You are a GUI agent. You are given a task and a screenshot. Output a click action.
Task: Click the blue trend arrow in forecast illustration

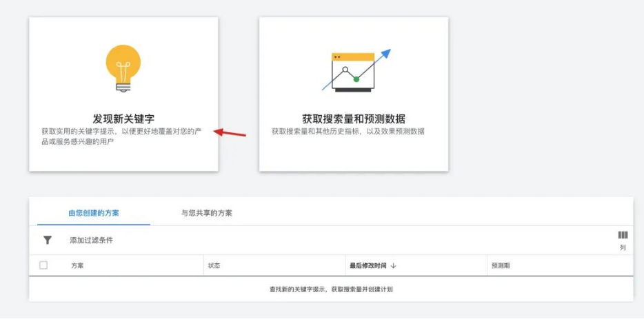(385, 54)
